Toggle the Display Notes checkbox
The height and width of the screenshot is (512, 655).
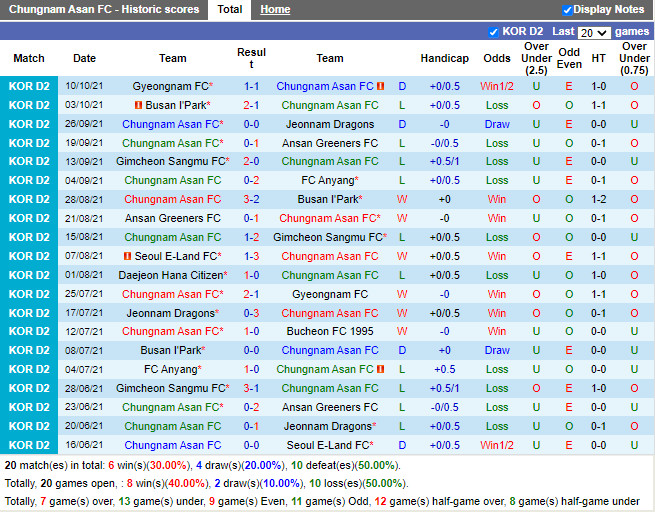click(567, 10)
